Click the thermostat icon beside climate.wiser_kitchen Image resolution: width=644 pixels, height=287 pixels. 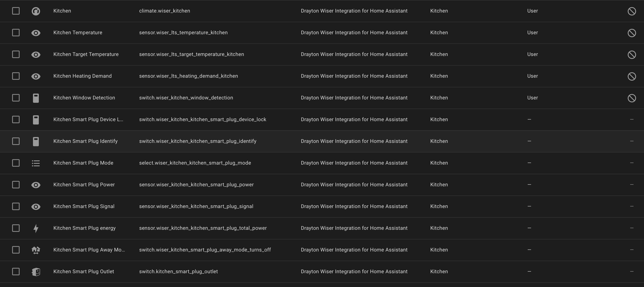click(x=36, y=11)
